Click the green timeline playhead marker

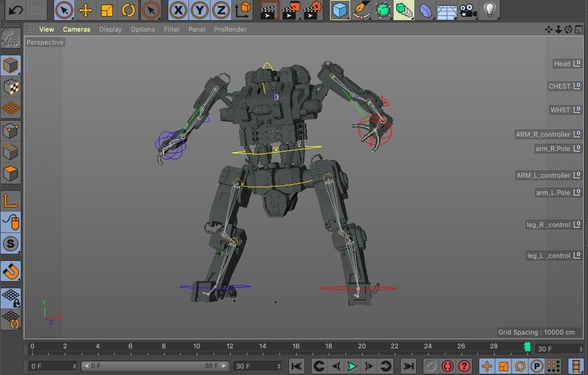527,347
